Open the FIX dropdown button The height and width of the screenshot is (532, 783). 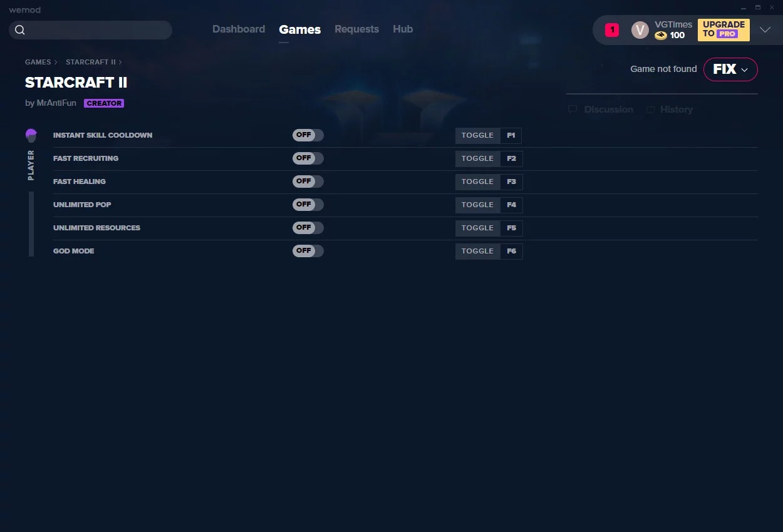point(730,69)
